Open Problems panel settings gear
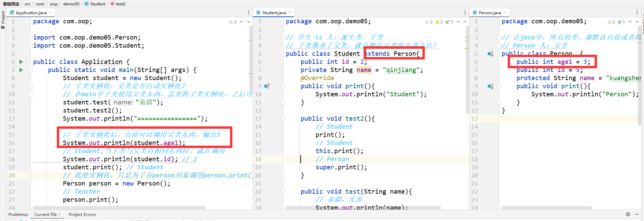The image size is (644, 221). (628, 214)
